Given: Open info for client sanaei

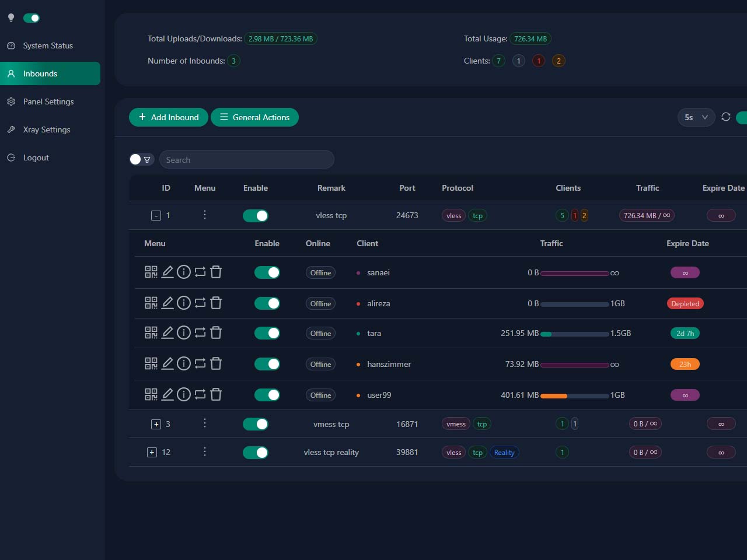Looking at the screenshot, I should point(184,272).
